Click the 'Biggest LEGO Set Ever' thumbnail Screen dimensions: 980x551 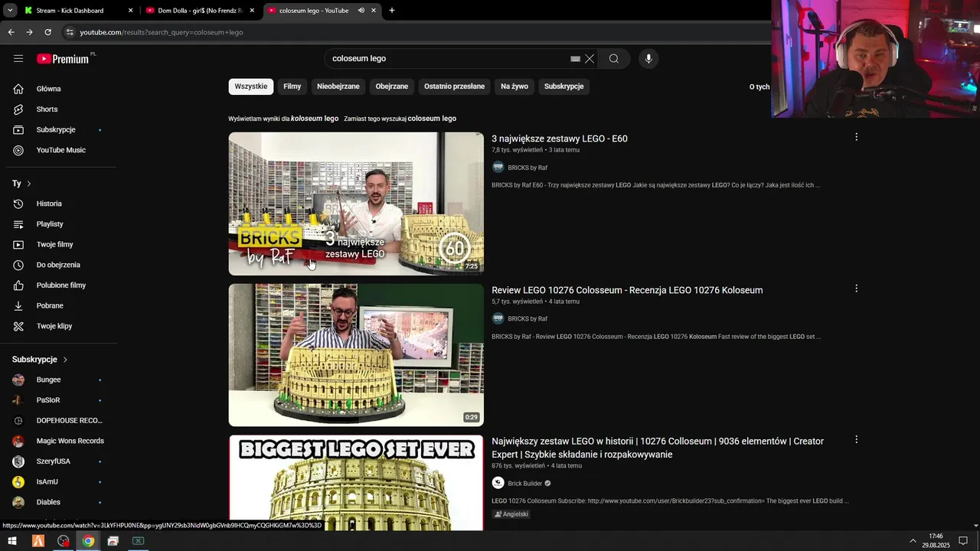[356, 483]
